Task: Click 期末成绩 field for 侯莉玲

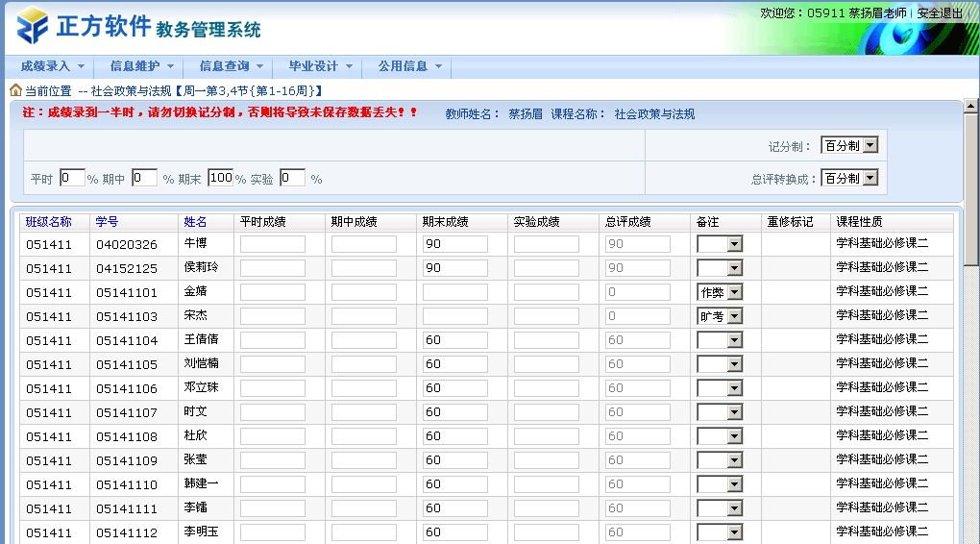Action: [x=455, y=267]
